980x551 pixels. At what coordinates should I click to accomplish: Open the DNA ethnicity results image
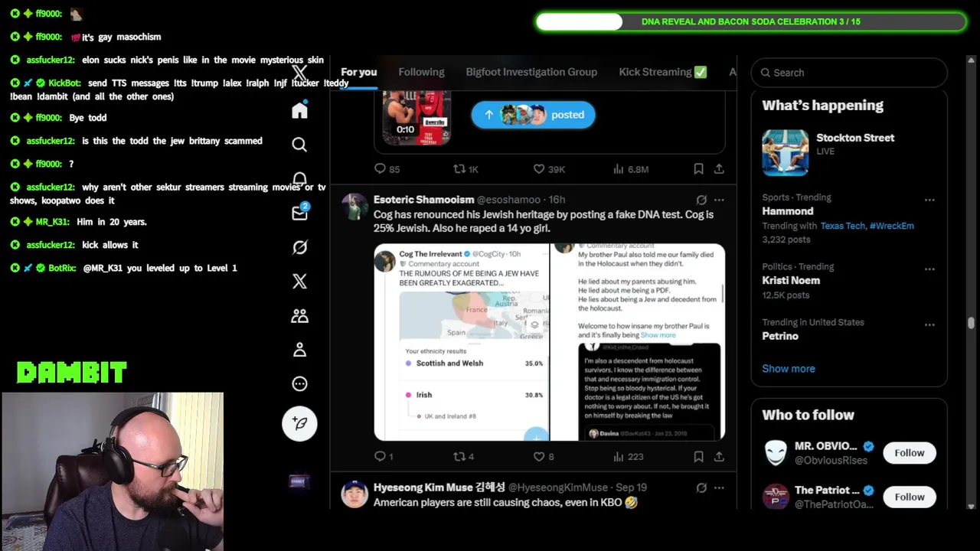462,342
